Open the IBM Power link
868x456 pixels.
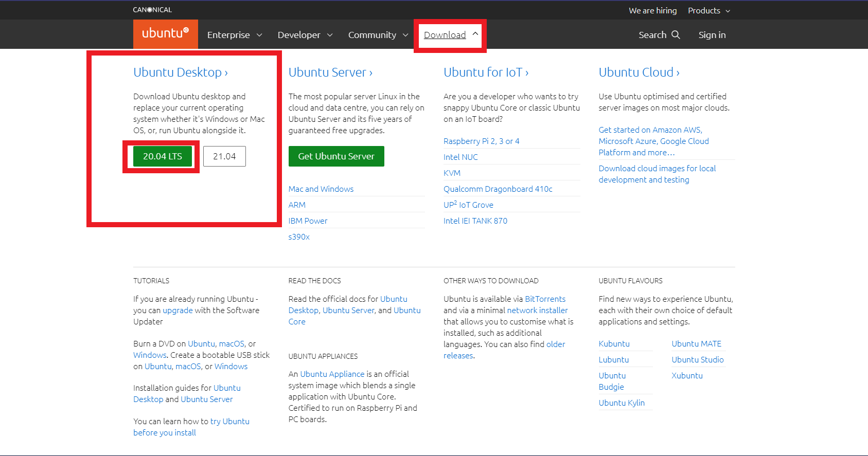tap(308, 221)
